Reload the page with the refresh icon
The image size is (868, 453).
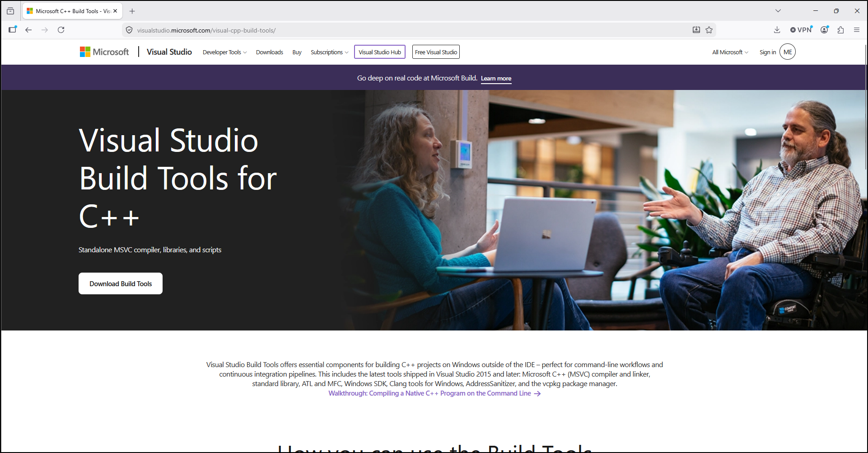click(x=61, y=30)
